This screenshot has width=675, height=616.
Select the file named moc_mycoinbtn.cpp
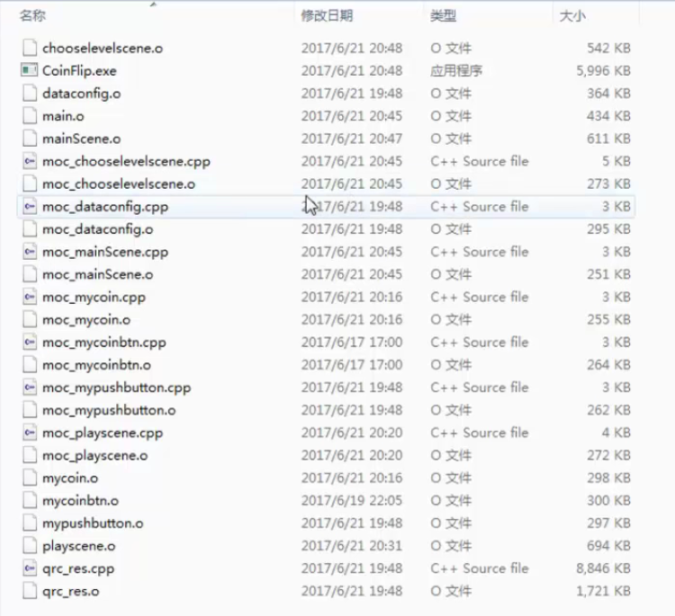[x=104, y=342]
